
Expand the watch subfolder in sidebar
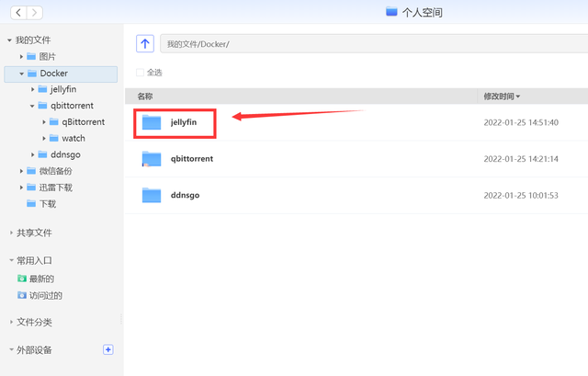click(44, 139)
